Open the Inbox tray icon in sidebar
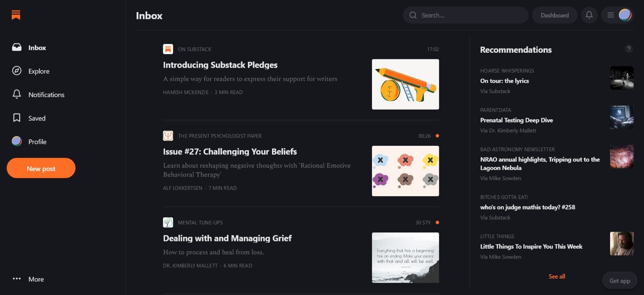 [17, 47]
